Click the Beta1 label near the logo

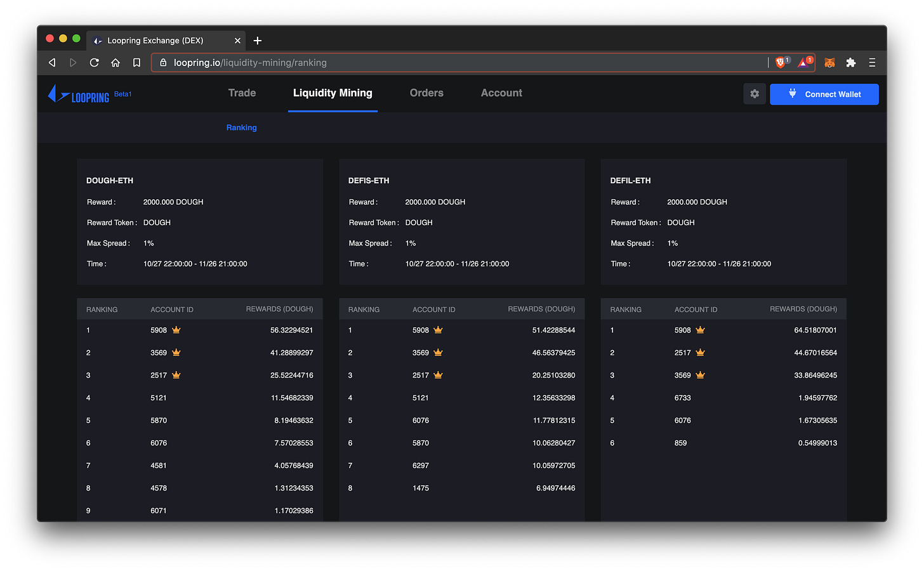123,94
